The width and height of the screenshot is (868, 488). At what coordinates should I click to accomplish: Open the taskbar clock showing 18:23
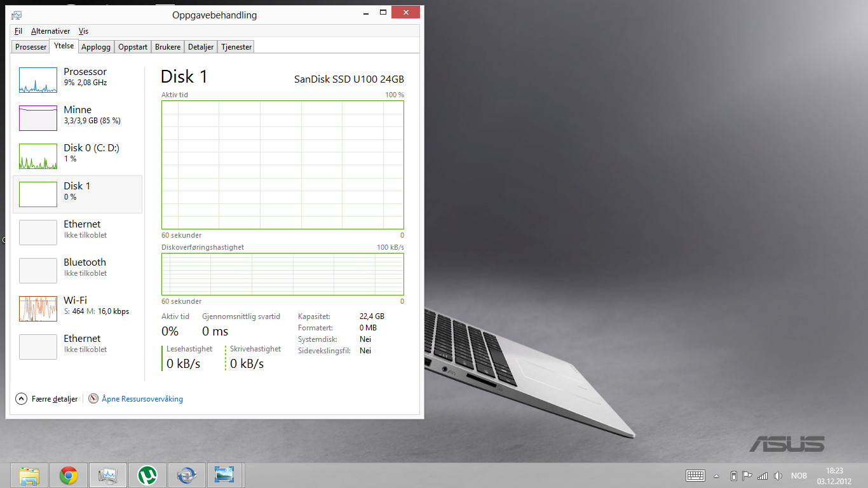point(834,475)
